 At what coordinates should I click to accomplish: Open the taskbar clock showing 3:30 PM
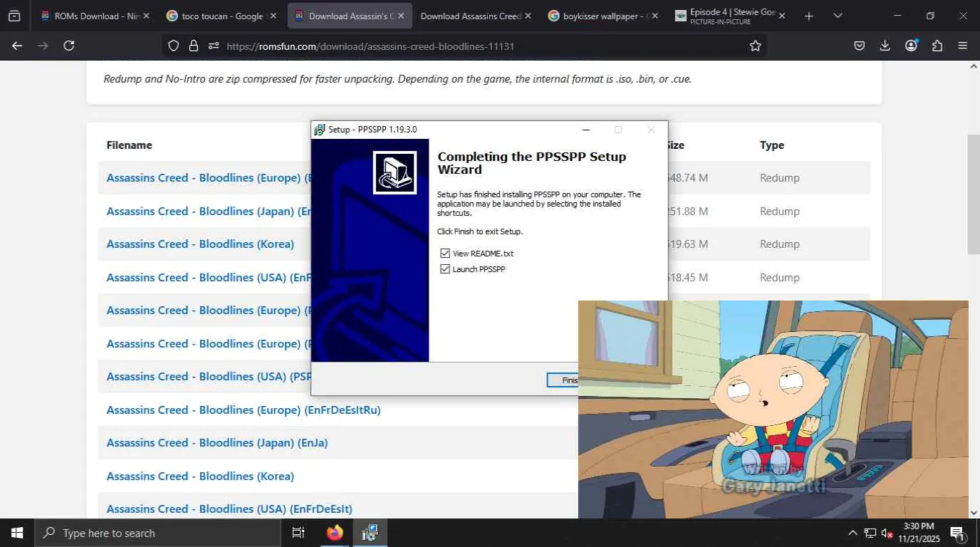918,533
